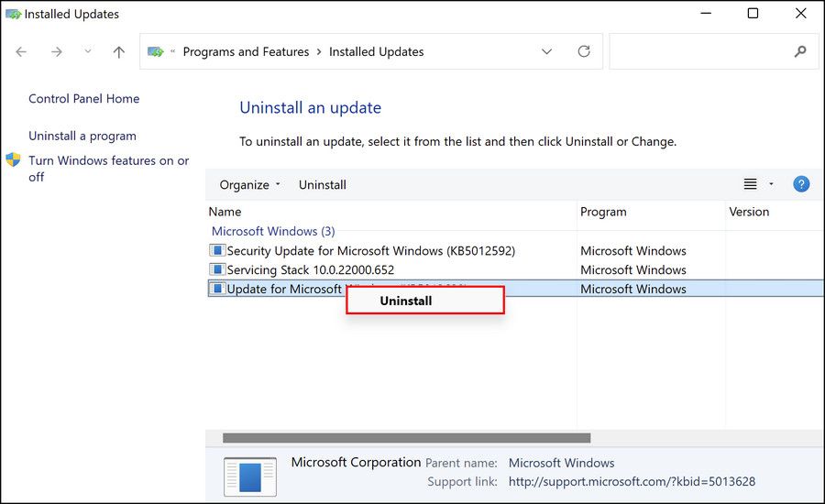
Task: Open help with the question mark icon
Action: point(801,184)
